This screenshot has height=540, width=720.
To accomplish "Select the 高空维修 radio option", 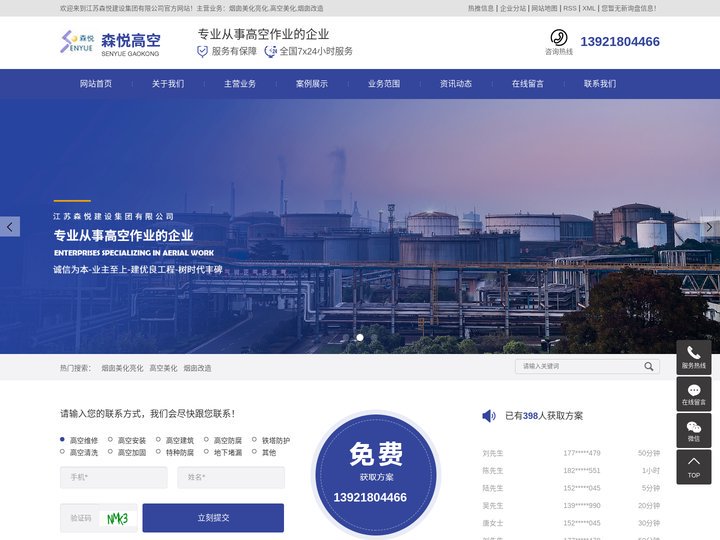I will (x=62, y=439).
